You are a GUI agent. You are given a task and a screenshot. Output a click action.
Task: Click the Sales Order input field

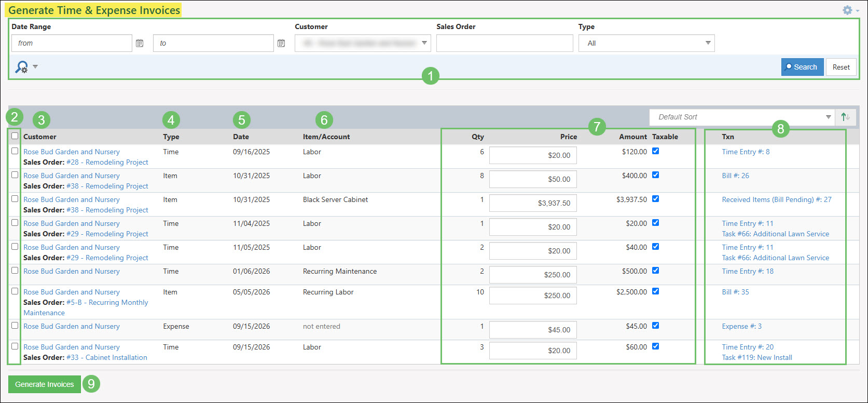tap(505, 43)
